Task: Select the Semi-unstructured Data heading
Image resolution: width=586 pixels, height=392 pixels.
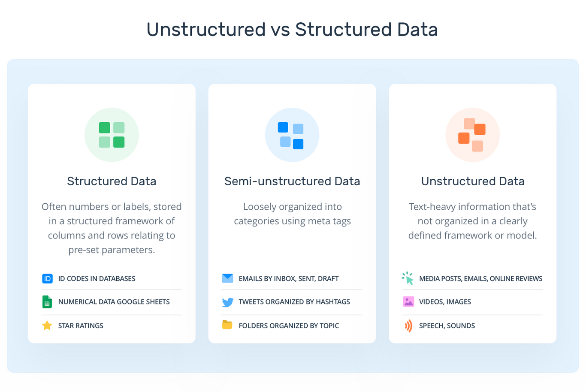Action: (292, 181)
